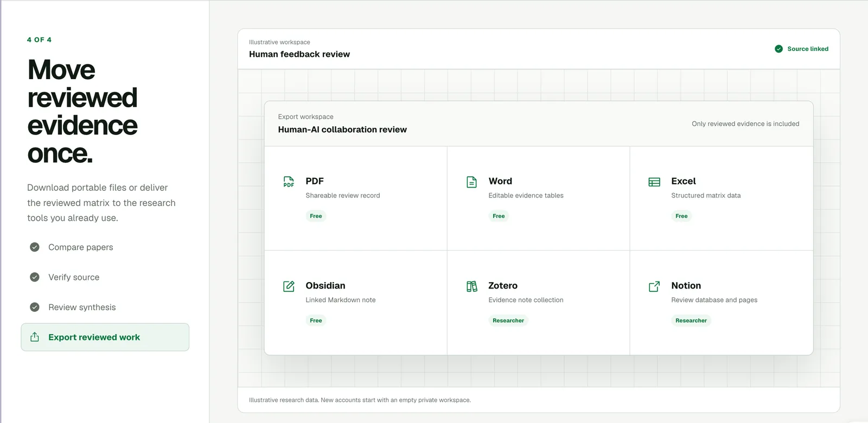Open the Review synthesis step
Viewport: 868px width, 423px height.
point(105,307)
